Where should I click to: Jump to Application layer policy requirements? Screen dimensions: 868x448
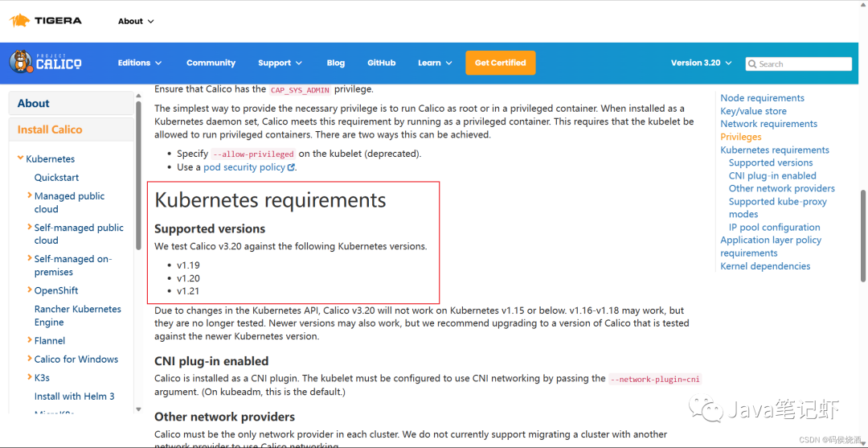point(771,246)
